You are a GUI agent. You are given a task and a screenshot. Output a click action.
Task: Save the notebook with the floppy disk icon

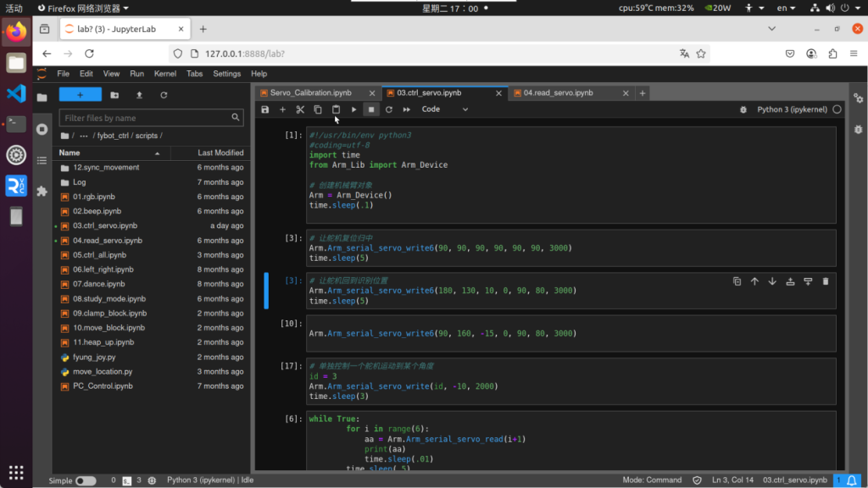(x=265, y=109)
